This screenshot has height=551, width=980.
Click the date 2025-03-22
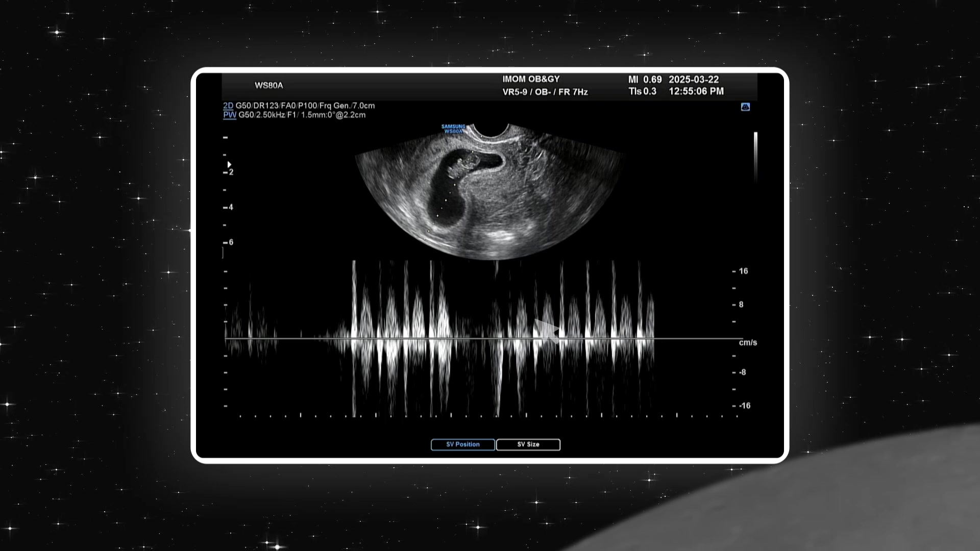(694, 80)
